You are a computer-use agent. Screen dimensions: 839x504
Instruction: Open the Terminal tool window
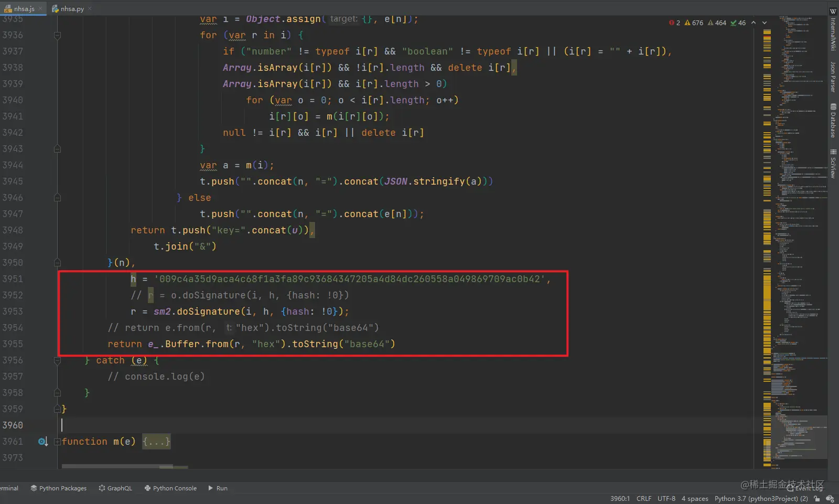pyautogui.click(x=8, y=488)
